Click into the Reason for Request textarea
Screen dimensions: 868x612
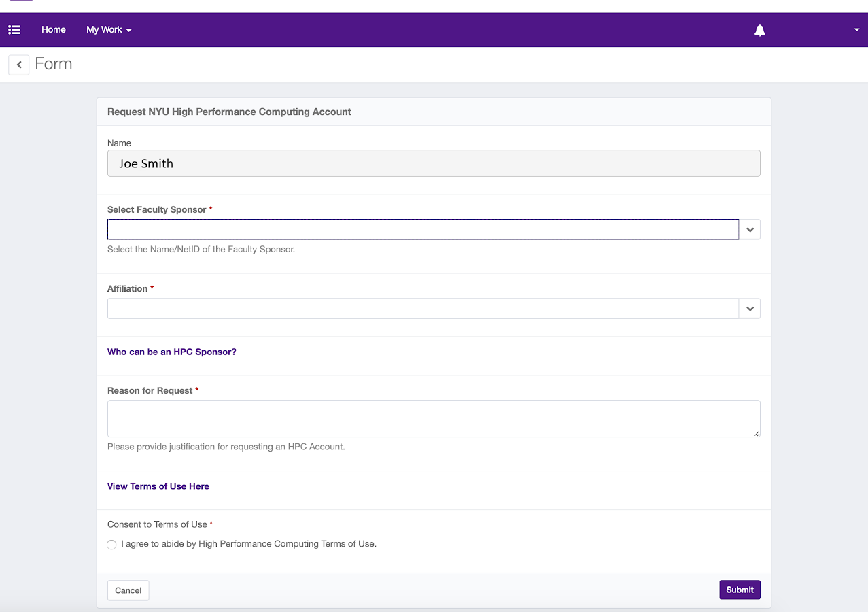coord(434,418)
